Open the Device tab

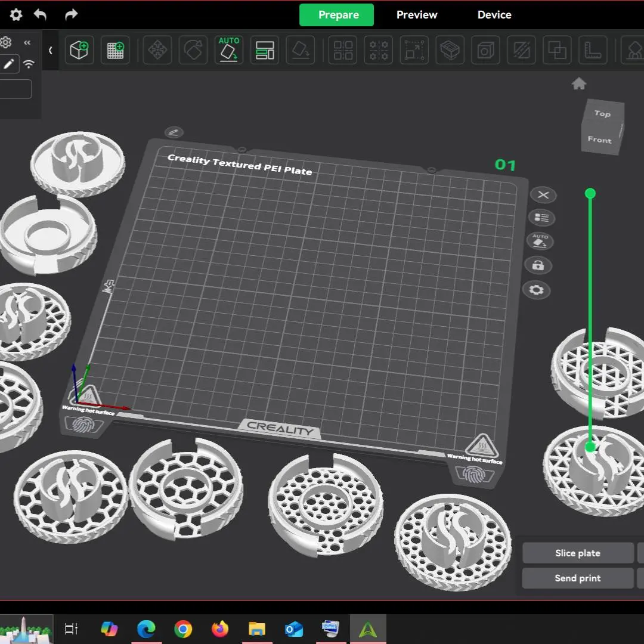click(494, 15)
